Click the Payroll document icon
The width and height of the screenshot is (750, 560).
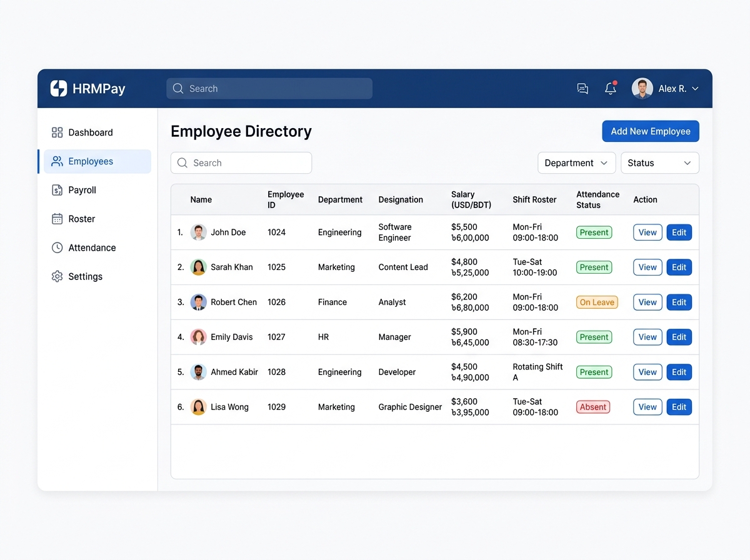(57, 190)
